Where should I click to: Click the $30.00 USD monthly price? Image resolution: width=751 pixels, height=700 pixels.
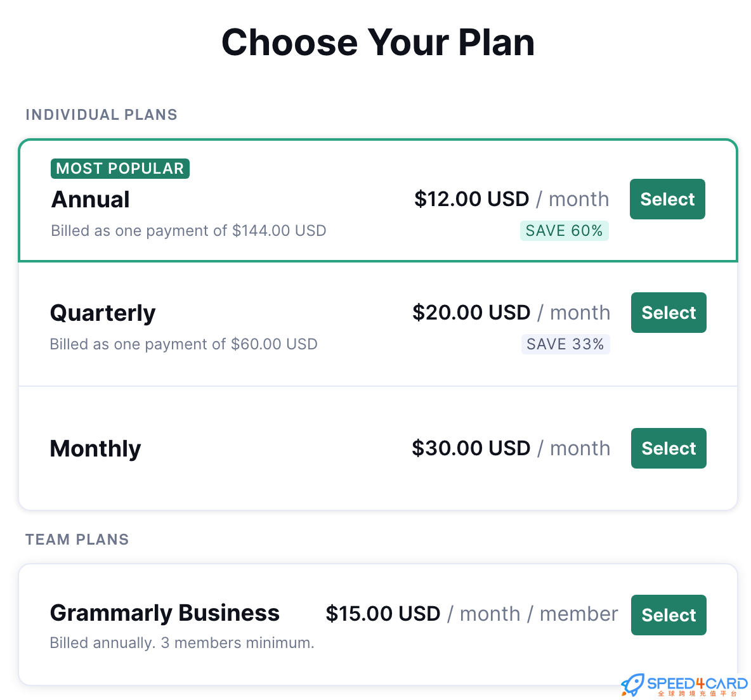click(471, 448)
